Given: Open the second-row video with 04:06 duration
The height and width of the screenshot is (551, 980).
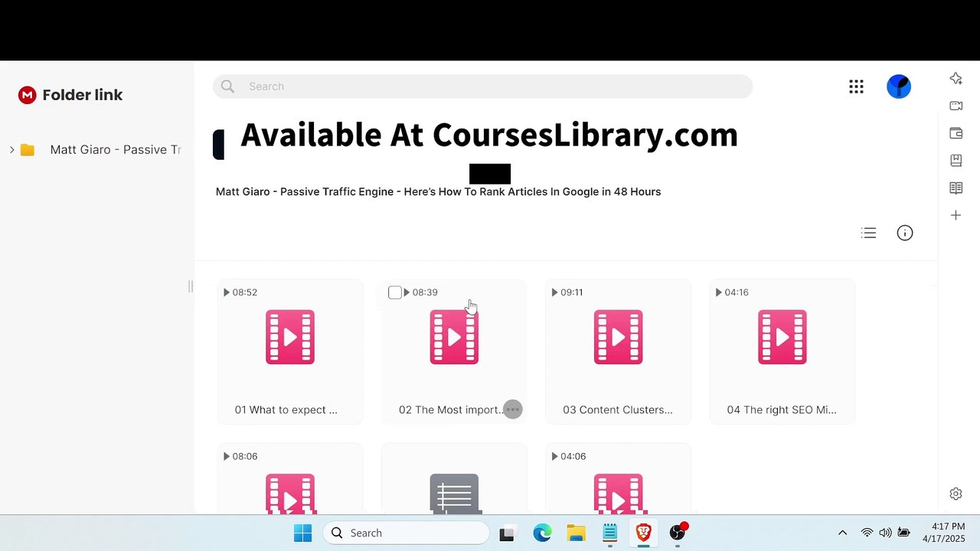Looking at the screenshot, I should coord(618,494).
